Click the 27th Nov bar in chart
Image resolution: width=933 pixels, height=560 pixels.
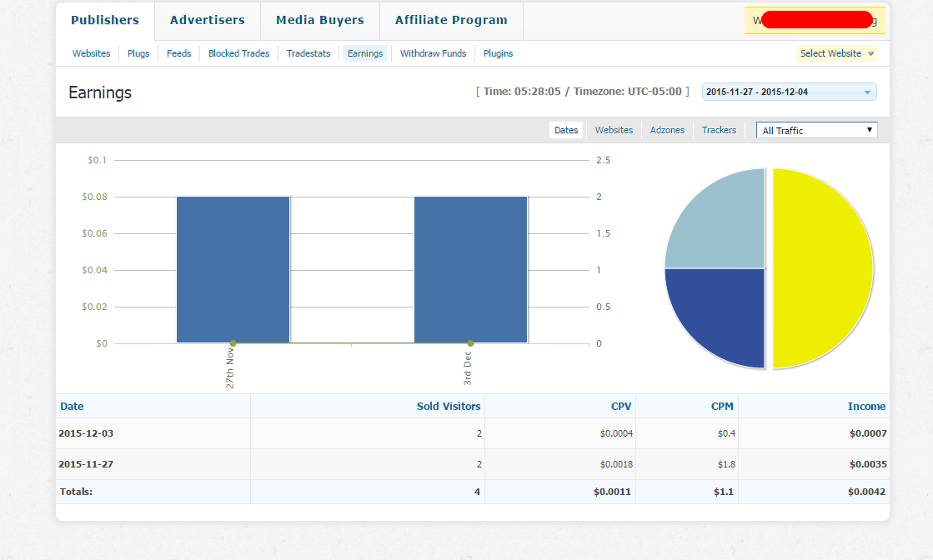(x=233, y=269)
